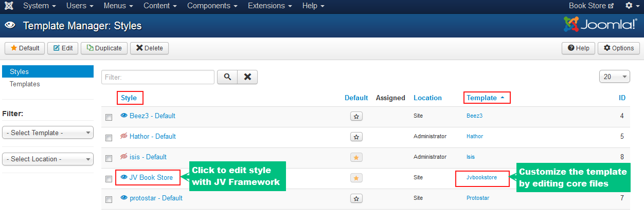Sort by the Default column header

[x=356, y=98]
